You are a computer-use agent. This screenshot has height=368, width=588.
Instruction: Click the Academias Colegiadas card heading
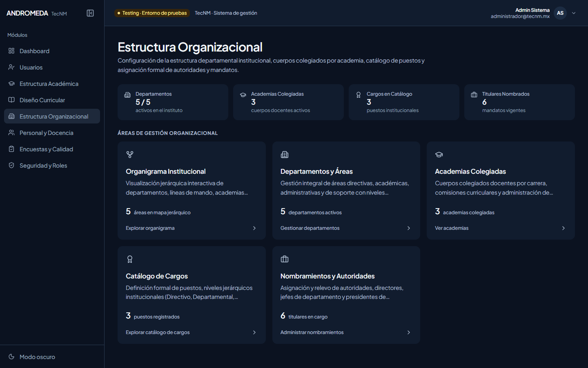(470, 171)
